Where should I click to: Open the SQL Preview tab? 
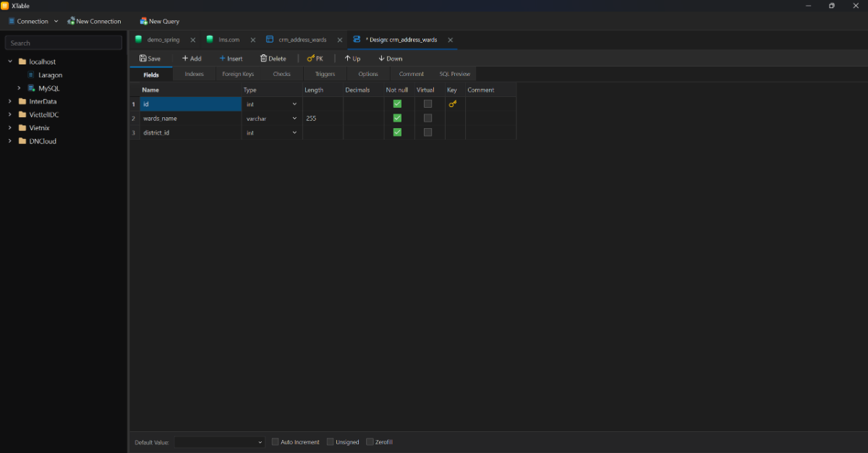(454, 74)
